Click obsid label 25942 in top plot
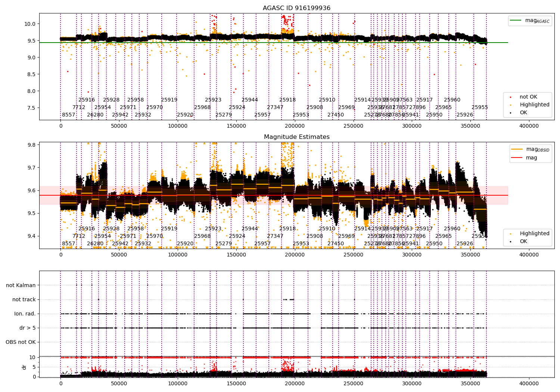560x392 pixels. pyautogui.click(x=120, y=115)
